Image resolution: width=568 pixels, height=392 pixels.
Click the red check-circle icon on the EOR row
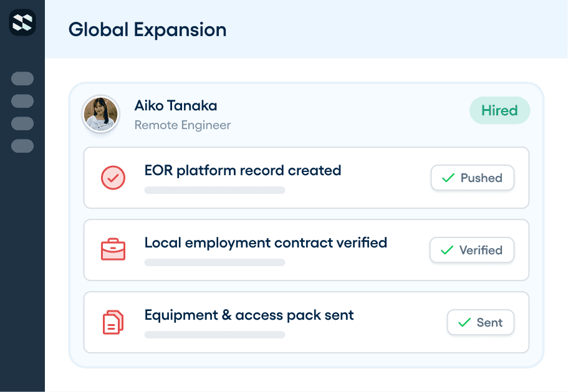point(113,178)
